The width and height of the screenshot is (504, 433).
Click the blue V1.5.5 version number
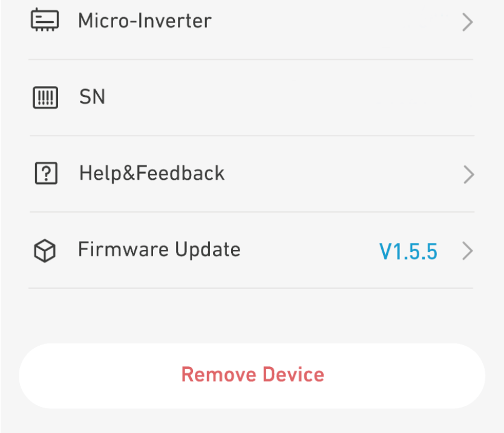pyautogui.click(x=408, y=251)
